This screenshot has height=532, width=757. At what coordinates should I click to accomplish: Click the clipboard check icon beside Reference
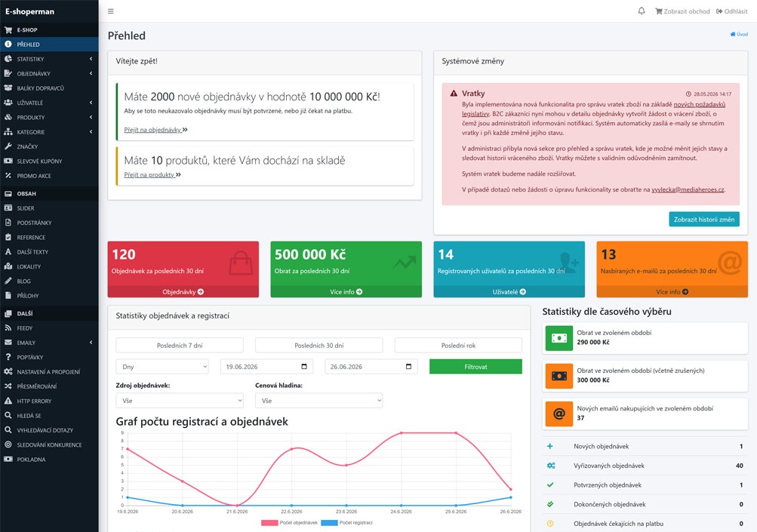point(8,237)
